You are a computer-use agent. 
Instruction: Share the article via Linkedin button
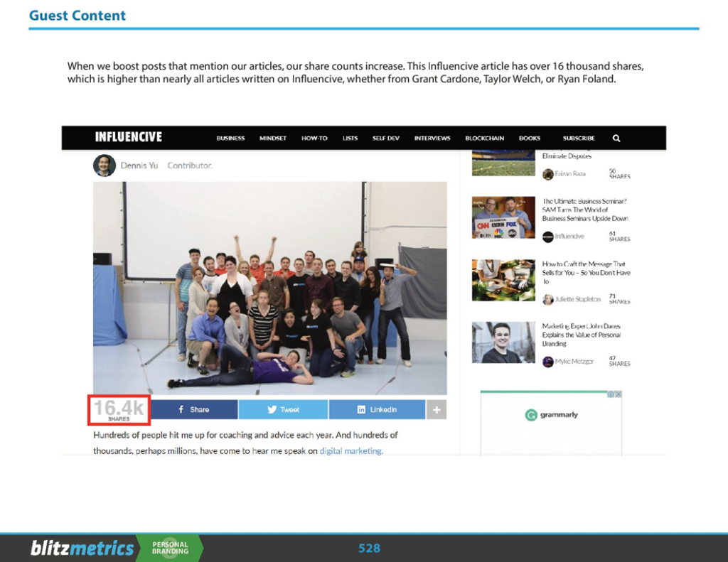pos(377,409)
